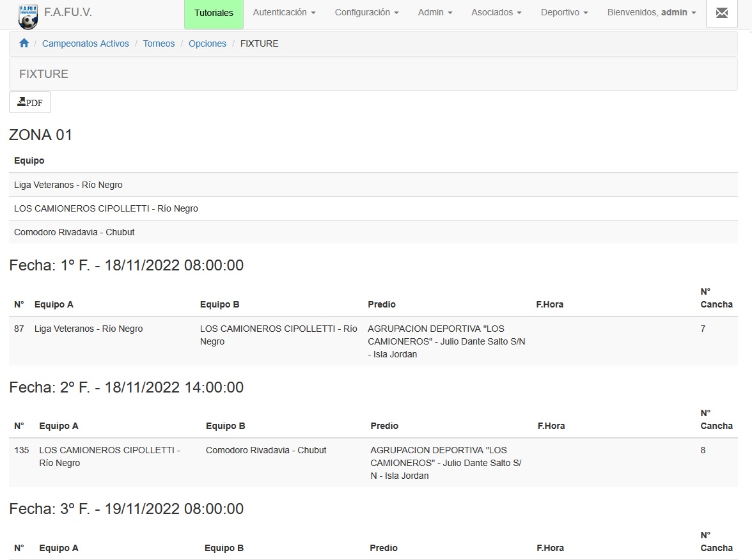Expand the Configuración dropdown menu
The image size is (752, 560).
point(366,13)
